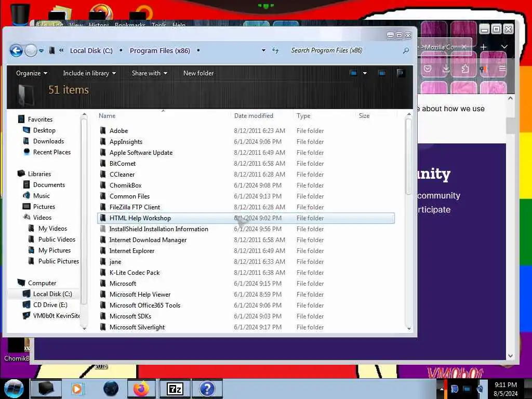The width and height of the screenshot is (532, 399).
Task: Select the Adobe folder
Action: tap(246, 130)
